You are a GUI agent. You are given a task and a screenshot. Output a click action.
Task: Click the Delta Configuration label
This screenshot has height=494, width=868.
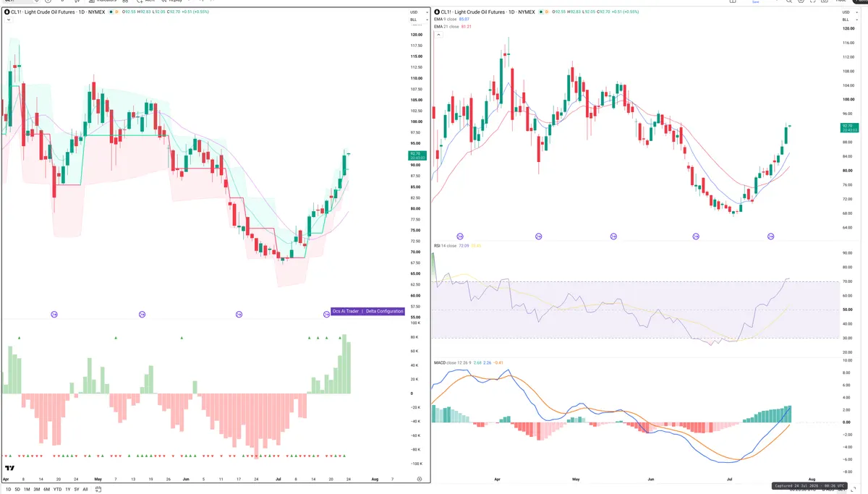(384, 311)
